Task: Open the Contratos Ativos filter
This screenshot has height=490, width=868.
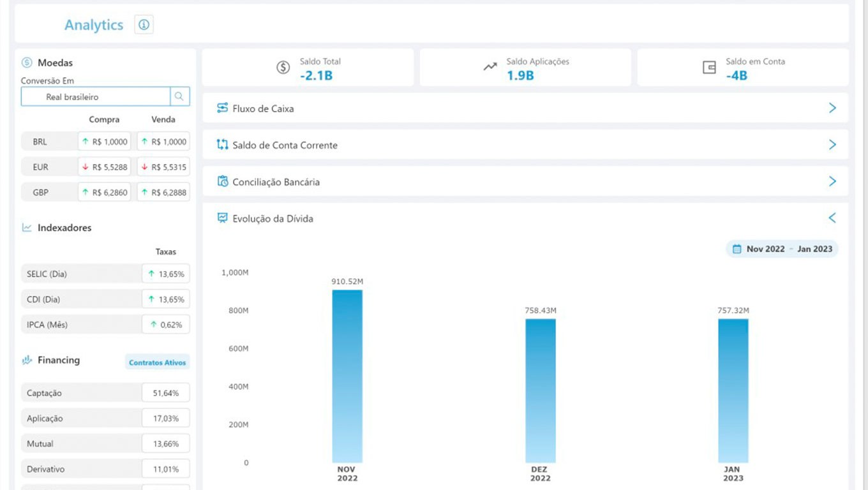Action: click(x=157, y=362)
